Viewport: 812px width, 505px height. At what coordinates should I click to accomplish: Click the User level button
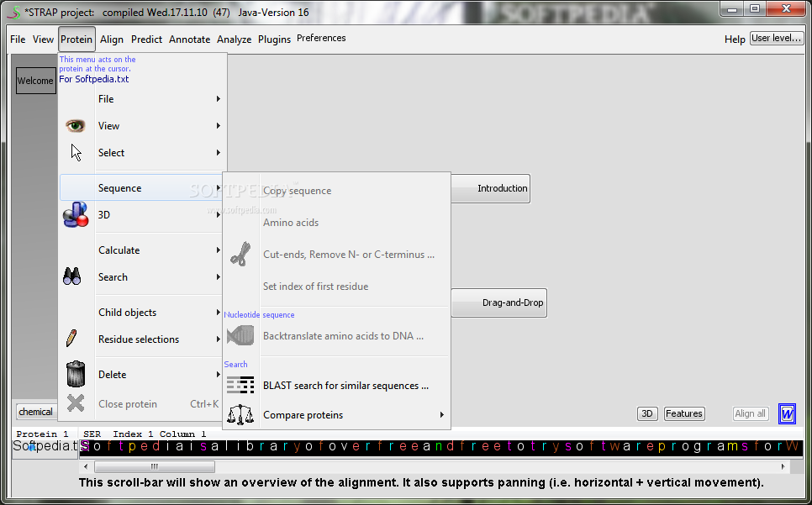(776, 38)
